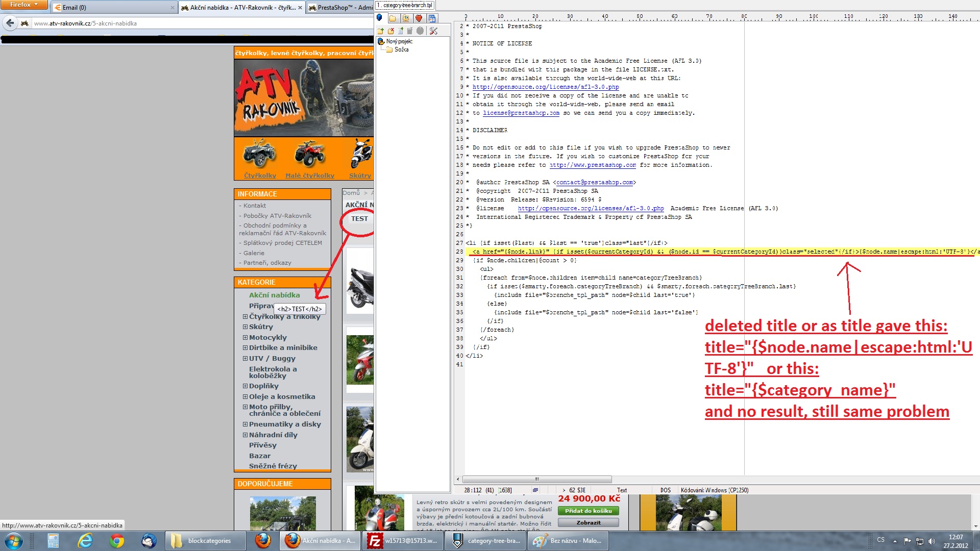The height and width of the screenshot is (551, 980).
Task: Open the file explorer folder tab
Action: tap(393, 18)
